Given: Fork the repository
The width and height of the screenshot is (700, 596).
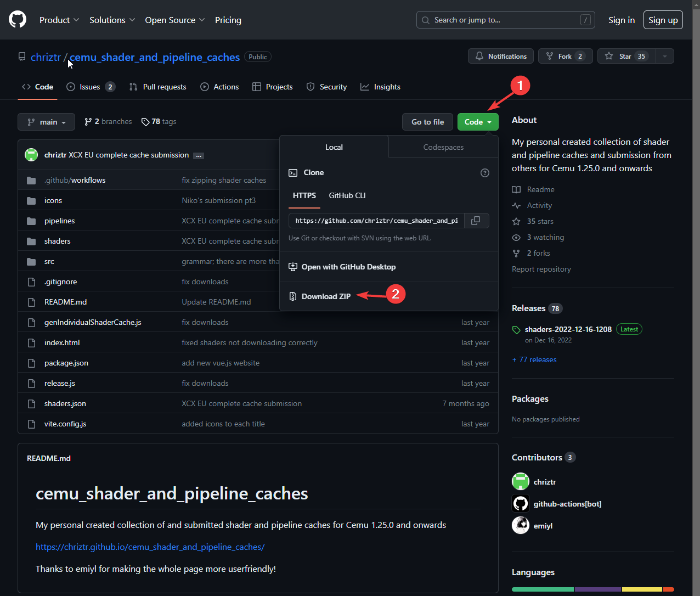Looking at the screenshot, I should tap(566, 56).
